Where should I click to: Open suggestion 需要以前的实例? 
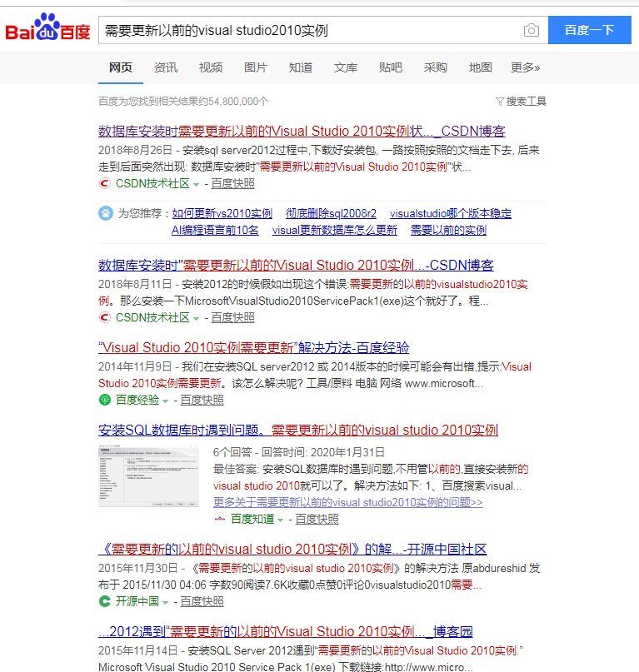(x=448, y=230)
